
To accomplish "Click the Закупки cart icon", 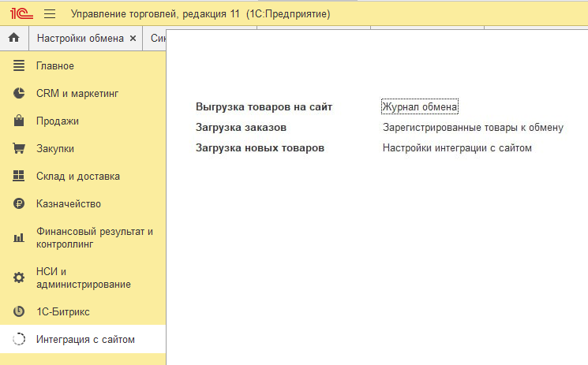I will pyautogui.click(x=19, y=148).
